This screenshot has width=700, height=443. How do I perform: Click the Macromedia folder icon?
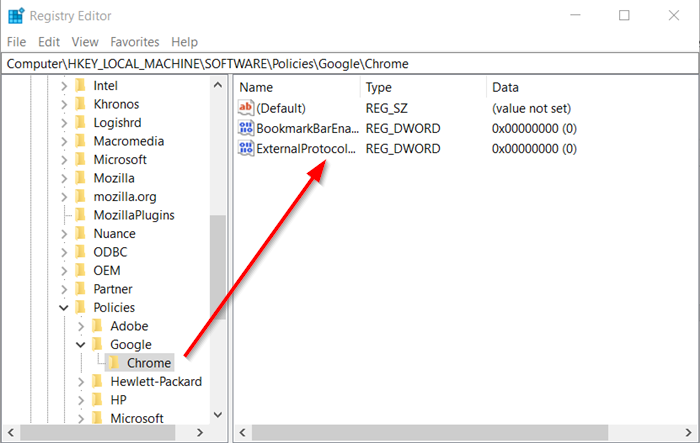pyautogui.click(x=81, y=141)
